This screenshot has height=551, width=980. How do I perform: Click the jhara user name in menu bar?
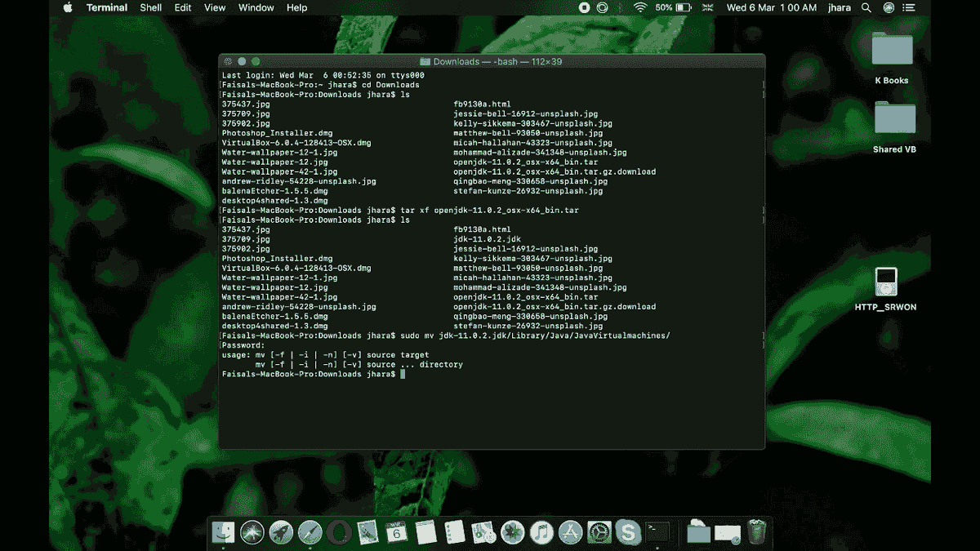click(x=838, y=7)
